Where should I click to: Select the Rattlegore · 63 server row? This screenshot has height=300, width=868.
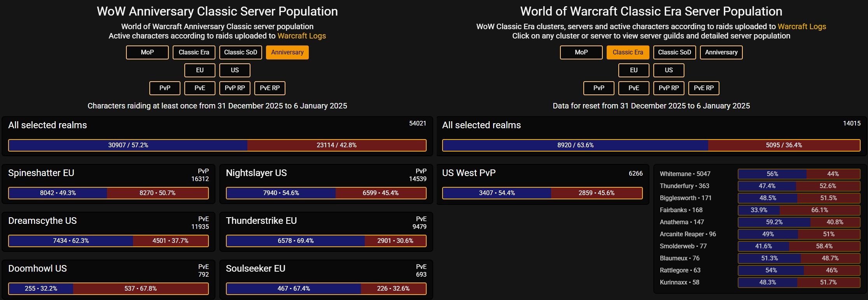point(760,270)
